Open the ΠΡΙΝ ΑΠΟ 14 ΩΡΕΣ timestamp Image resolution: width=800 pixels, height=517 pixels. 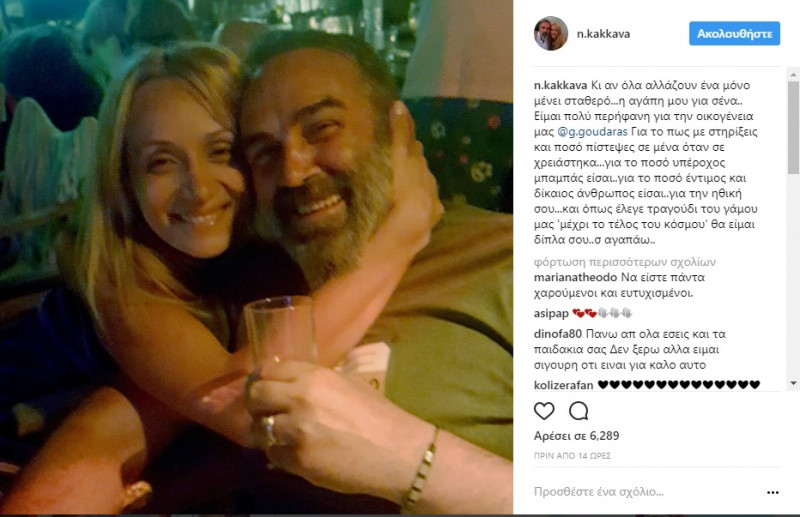click(572, 456)
